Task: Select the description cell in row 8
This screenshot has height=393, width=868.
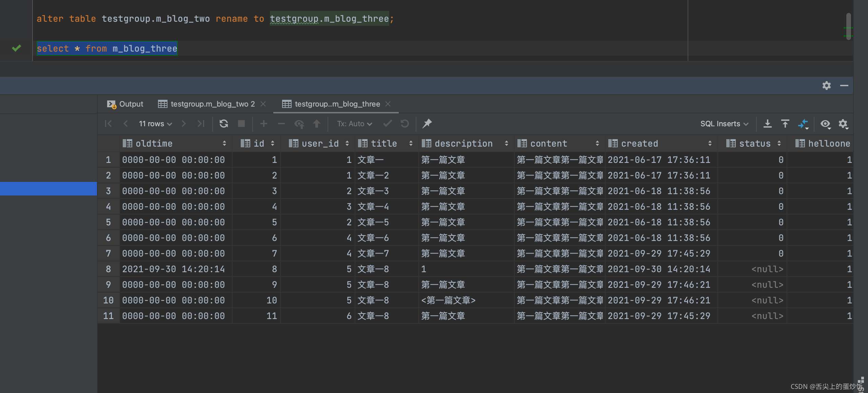Action: click(x=466, y=269)
